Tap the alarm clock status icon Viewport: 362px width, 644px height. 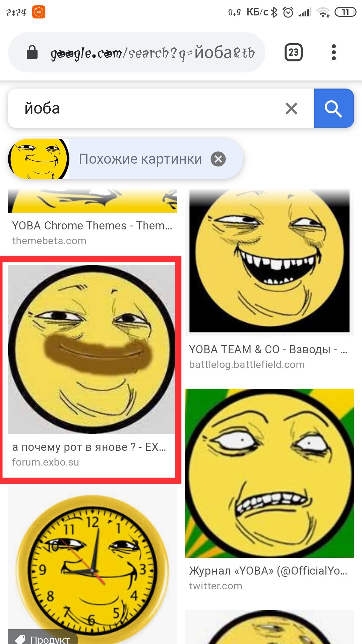click(x=288, y=12)
